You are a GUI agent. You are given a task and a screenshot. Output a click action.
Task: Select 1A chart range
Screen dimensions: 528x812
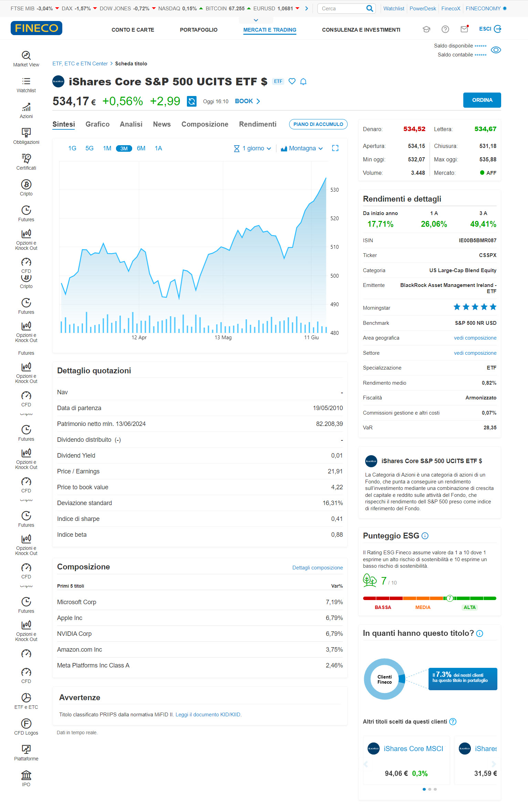[x=158, y=148]
